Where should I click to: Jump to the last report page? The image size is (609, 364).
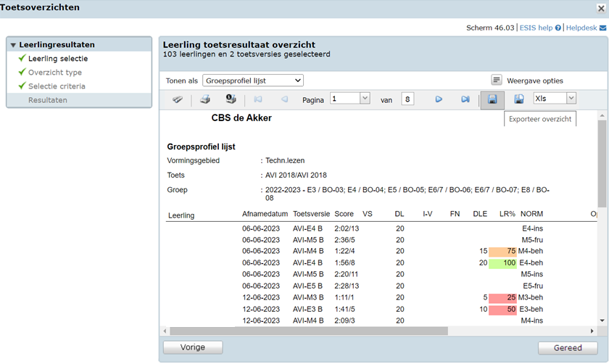(x=465, y=99)
